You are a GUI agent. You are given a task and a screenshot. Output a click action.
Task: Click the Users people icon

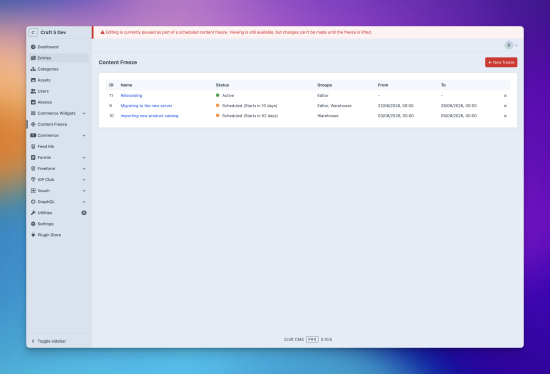click(x=33, y=91)
